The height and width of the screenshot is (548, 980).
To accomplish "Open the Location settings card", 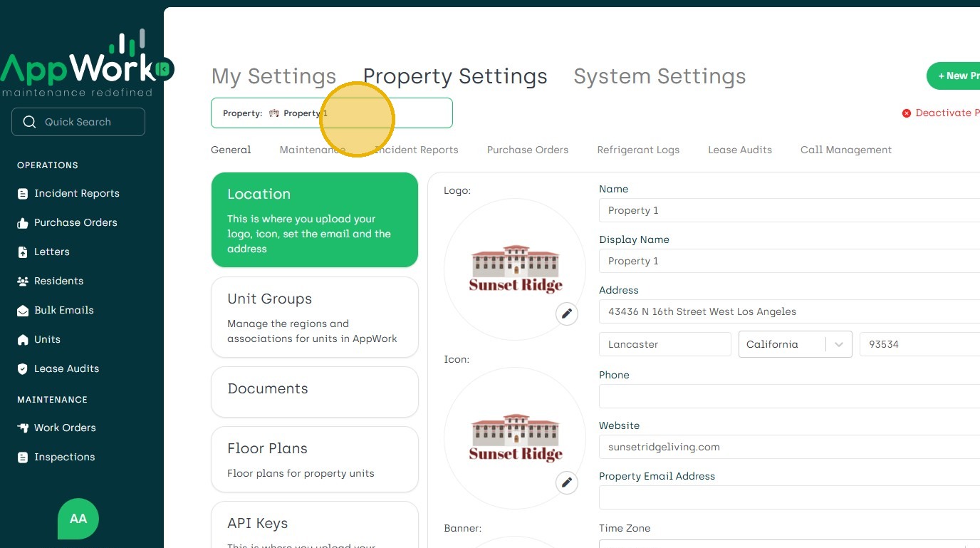I will click(315, 219).
